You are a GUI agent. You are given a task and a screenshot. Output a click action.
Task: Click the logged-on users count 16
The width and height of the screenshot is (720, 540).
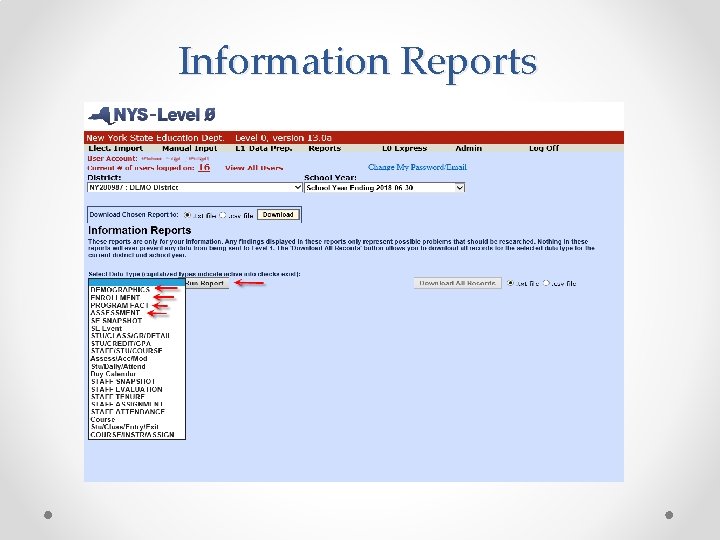204,167
